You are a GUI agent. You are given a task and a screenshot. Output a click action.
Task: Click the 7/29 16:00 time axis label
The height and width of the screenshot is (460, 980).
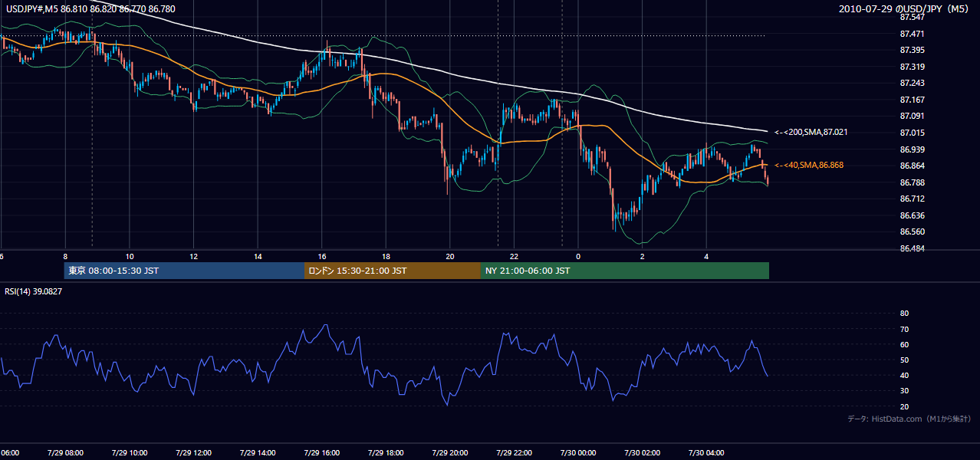[x=322, y=452]
